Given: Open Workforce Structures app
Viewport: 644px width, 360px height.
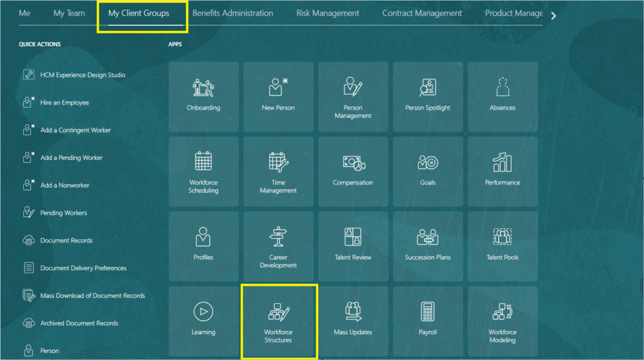Looking at the screenshot, I should (x=278, y=321).
